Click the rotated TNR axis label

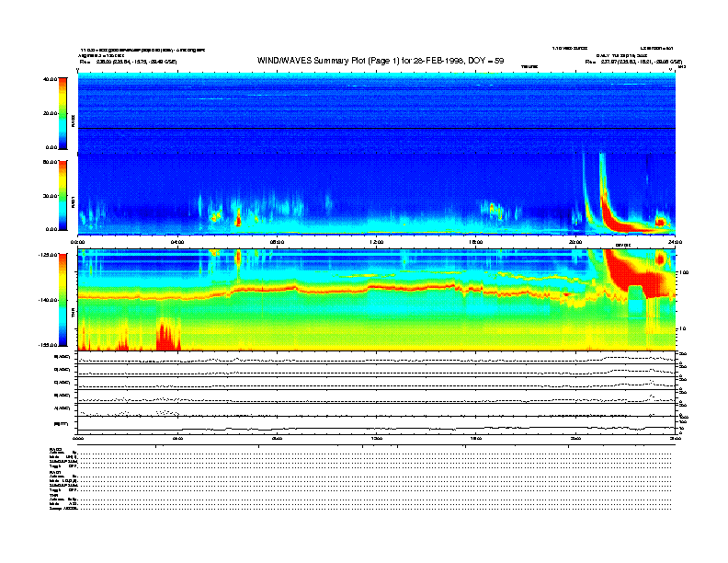(x=73, y=315)
